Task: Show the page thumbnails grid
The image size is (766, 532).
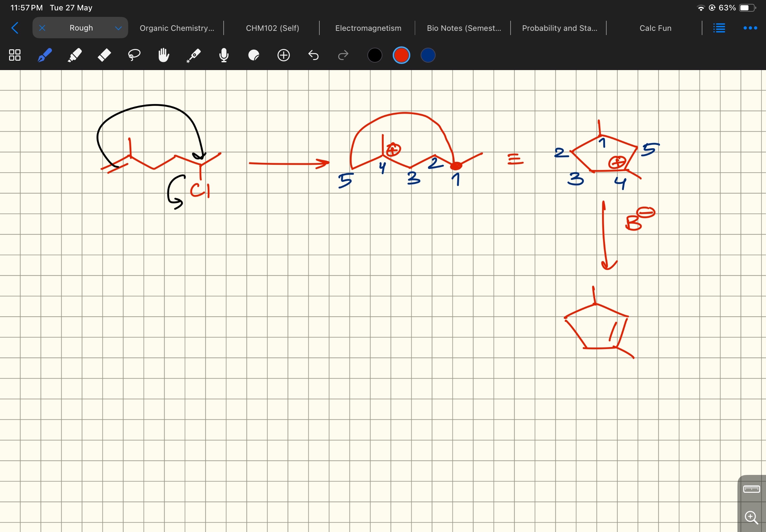Action: point(15,55)
